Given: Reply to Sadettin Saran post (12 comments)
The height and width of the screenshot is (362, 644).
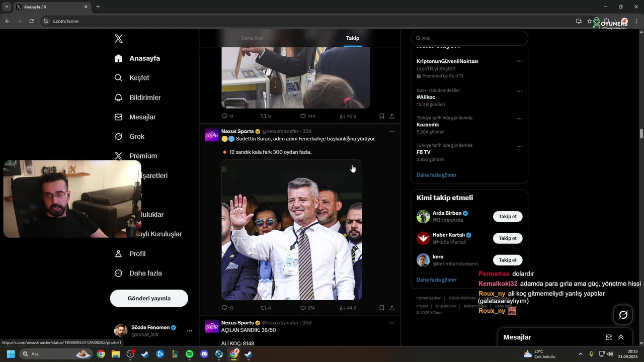Looking at the screenshot, I should [x=227, y=308].
